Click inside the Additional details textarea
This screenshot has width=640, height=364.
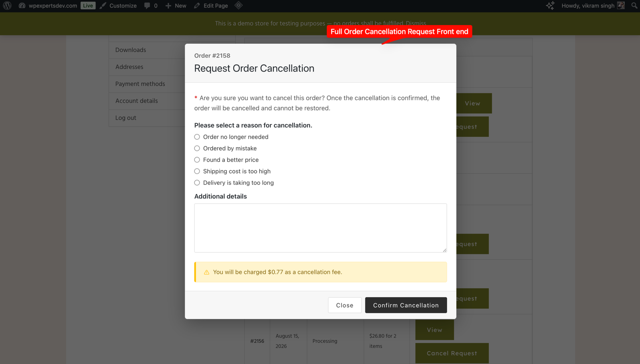(320, 228)
